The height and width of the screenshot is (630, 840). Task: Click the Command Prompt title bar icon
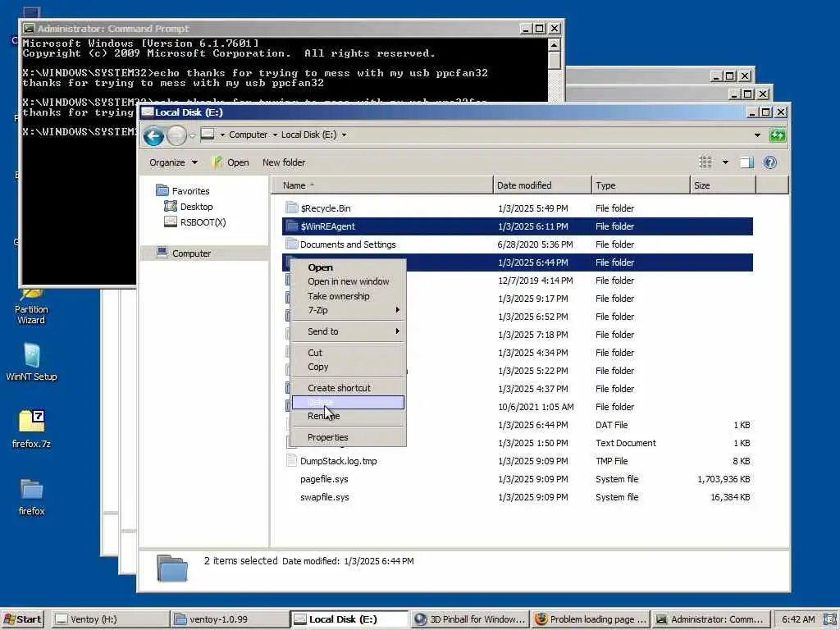pos(29,29)
